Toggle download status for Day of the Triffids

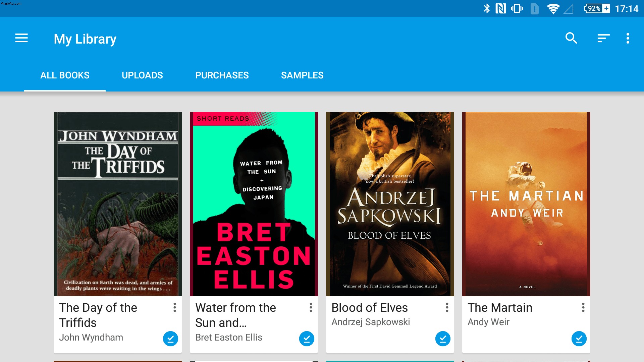click(x=170, y=339)
